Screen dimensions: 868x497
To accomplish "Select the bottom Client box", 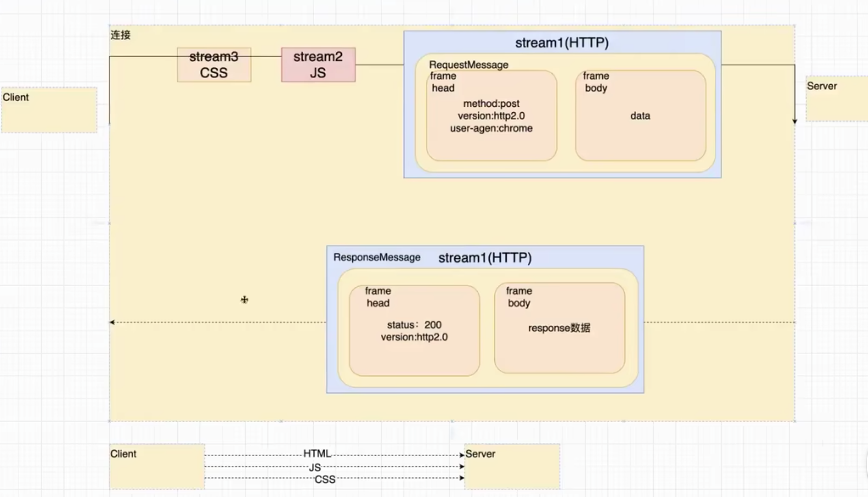I will pyautogui.click(x=157, y=467).
